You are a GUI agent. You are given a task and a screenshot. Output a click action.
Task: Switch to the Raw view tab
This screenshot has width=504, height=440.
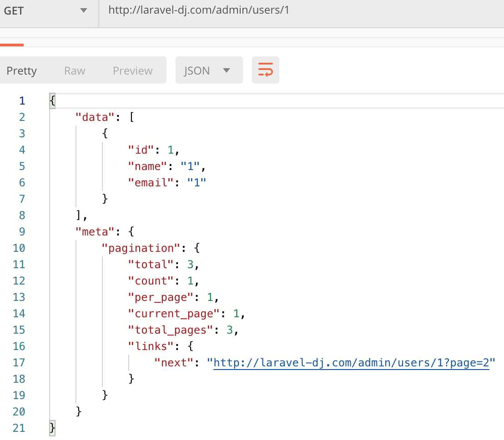coord(75,70)
